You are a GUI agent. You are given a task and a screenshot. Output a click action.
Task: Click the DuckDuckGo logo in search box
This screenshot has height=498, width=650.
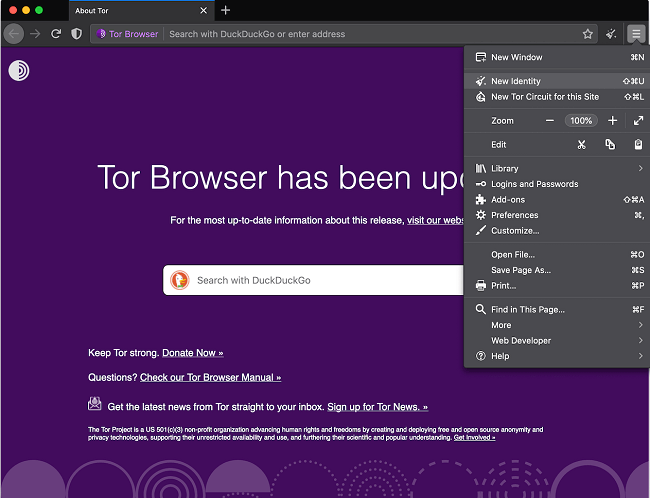pos(180,280)
